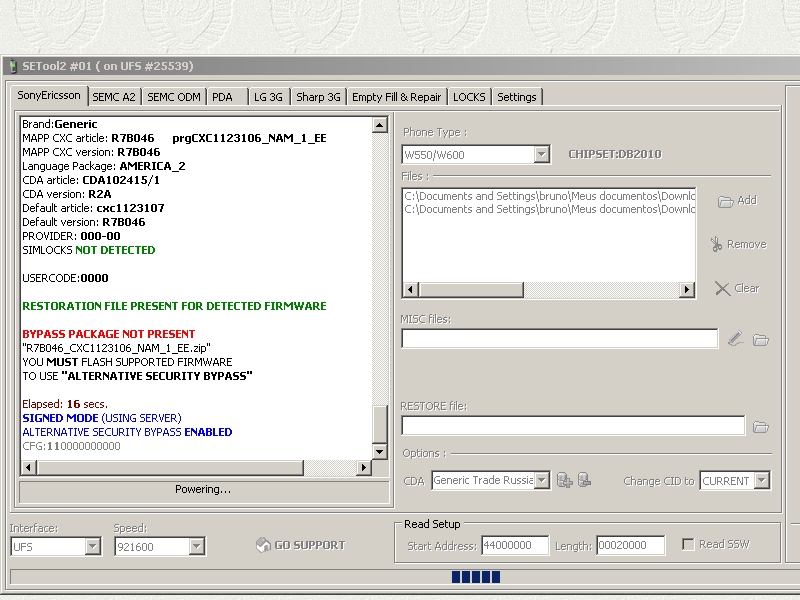Select the second file path in Files list

coord(549,209)
